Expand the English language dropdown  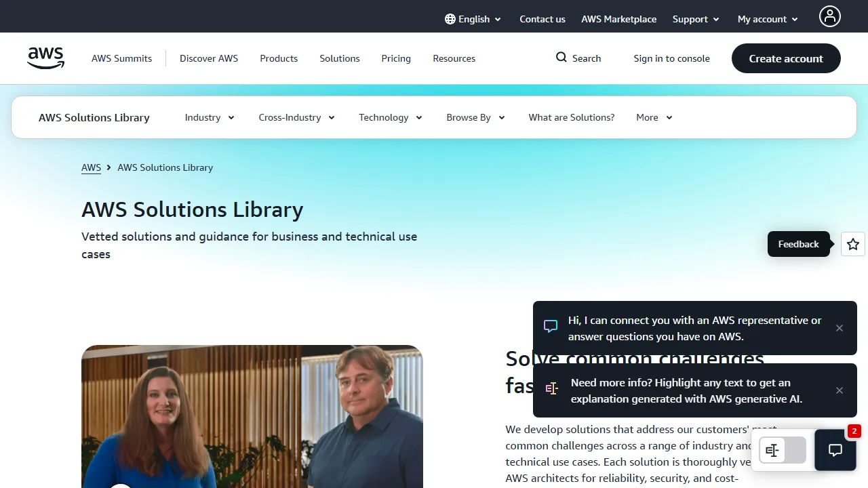click(473, 19)
